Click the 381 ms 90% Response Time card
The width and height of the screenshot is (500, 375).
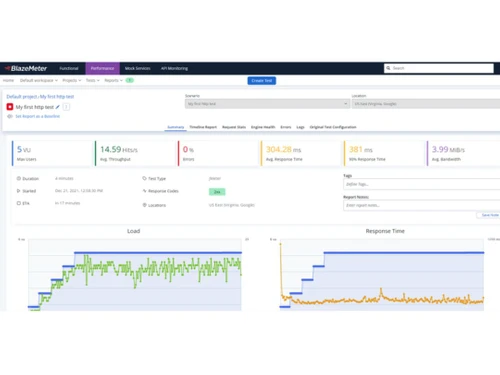pyautogui.click(x=384, y=153)
